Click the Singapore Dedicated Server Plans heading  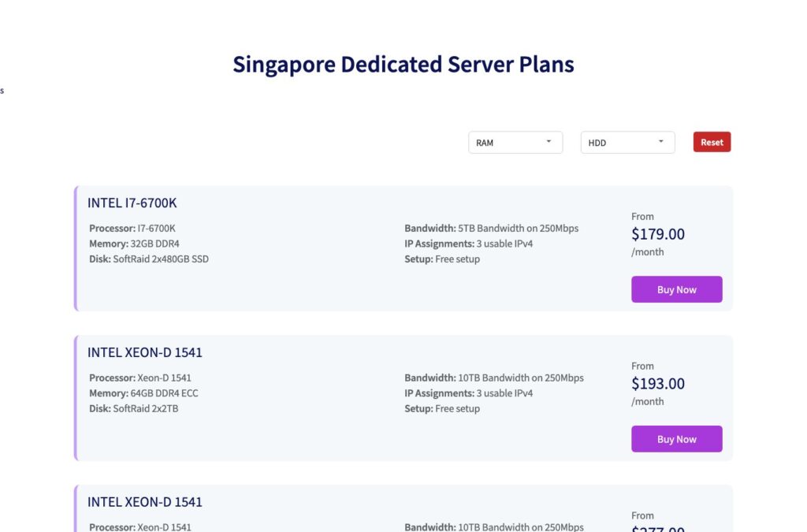click(403, 65)
